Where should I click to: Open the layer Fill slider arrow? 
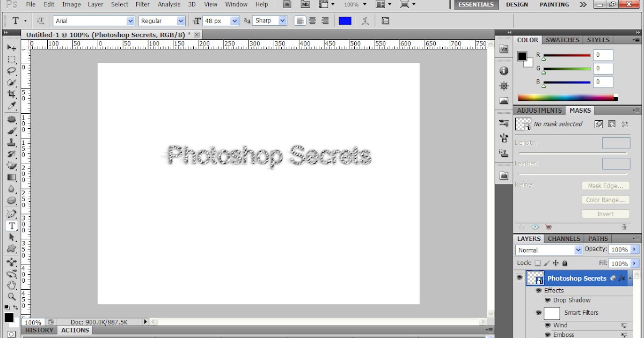(x=635, y=263)
